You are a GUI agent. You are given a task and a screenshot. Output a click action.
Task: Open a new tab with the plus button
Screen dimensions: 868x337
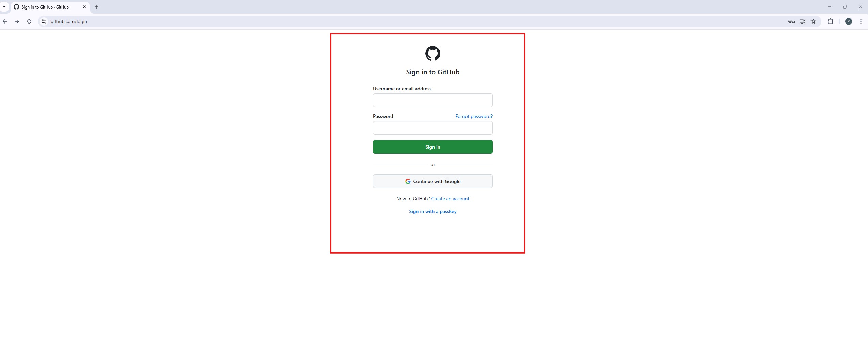97,7
